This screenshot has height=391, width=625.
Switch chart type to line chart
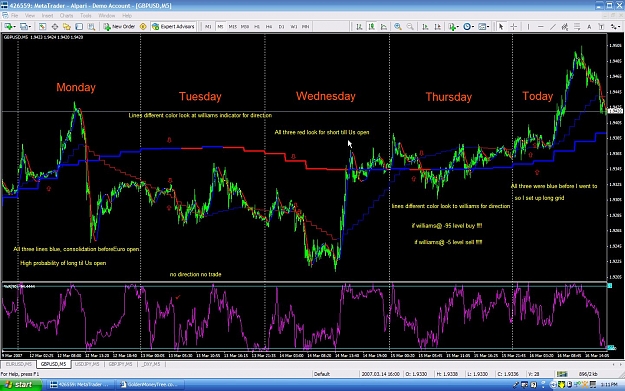pos(384,26)
